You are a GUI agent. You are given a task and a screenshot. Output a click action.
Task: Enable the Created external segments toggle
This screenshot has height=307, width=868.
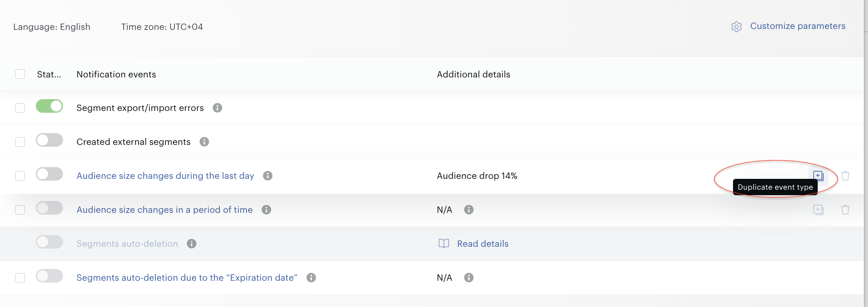pos(49,140)
